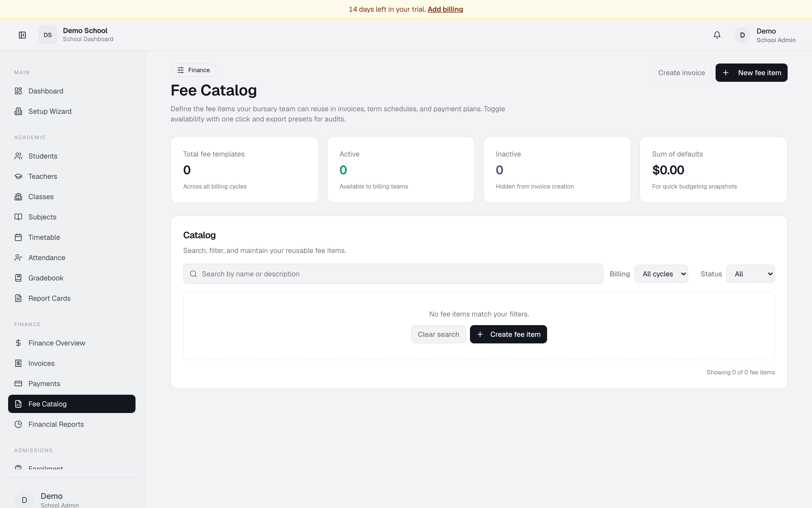Image resolution: width=812 pixels, height=508 pixels.
Task: Click the Subjects book icon
Action: [x=18, y=217]
